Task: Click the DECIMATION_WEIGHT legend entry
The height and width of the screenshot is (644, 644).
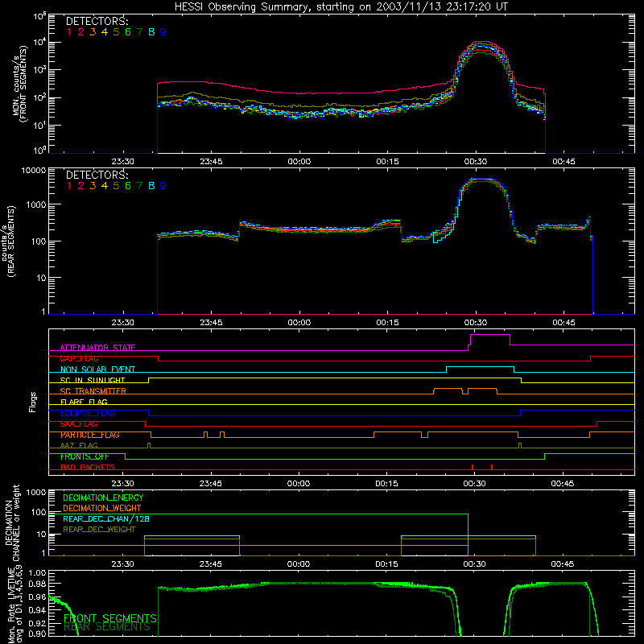Action: pos(102,508)
